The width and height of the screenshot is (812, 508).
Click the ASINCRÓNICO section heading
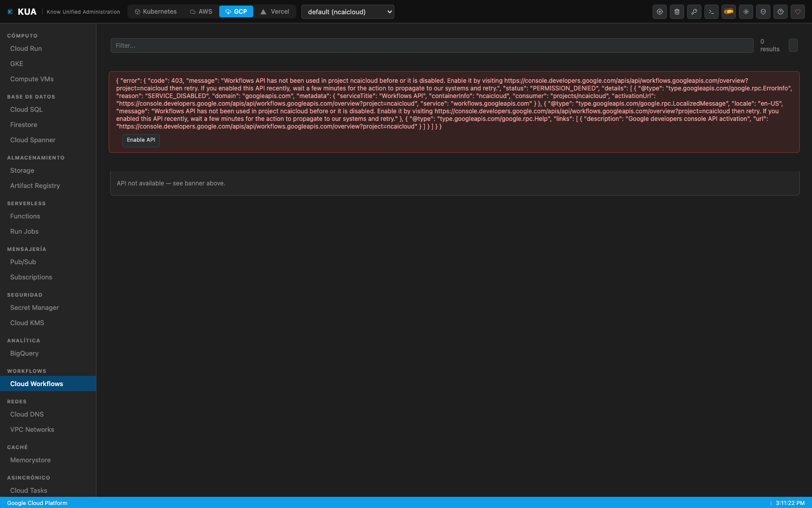[28, 478]
